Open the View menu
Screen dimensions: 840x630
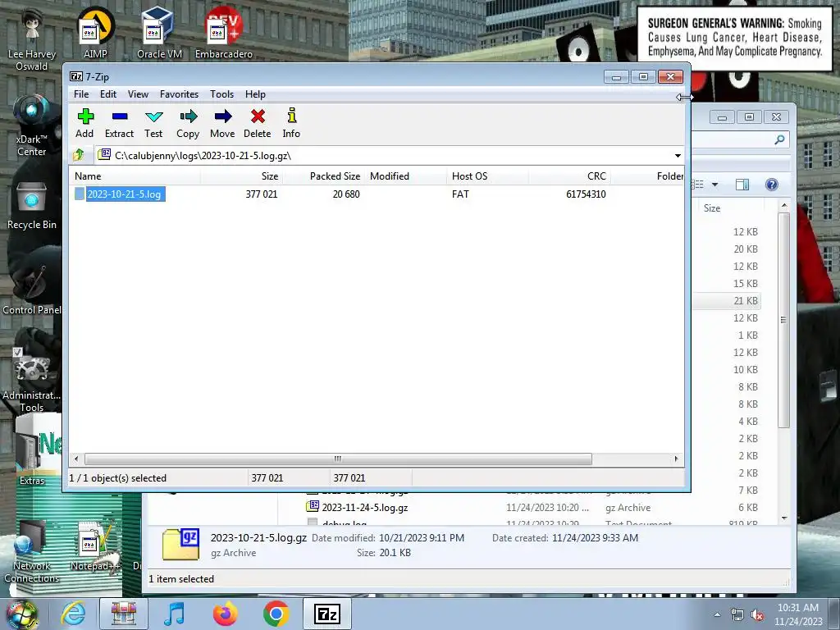[138, 94]
